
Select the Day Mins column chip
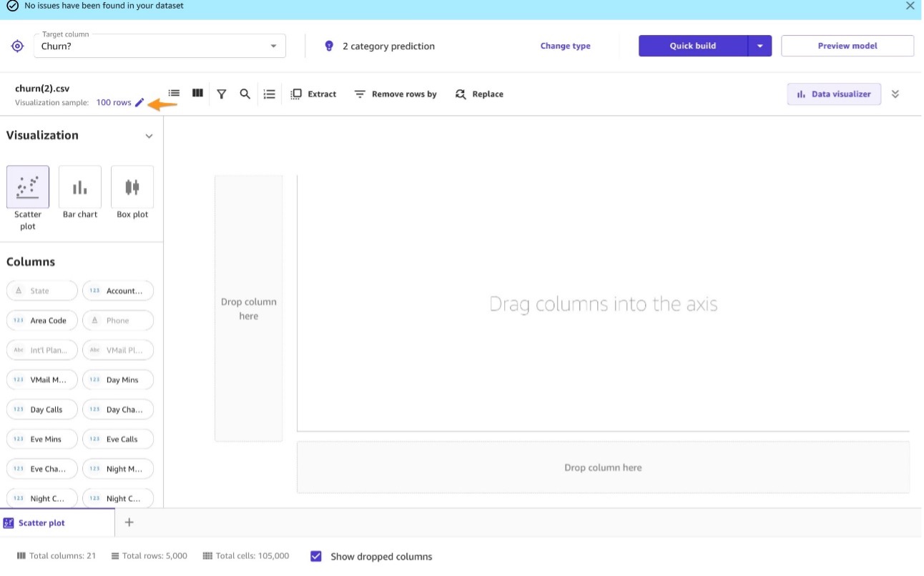click(x=118, y=380)
